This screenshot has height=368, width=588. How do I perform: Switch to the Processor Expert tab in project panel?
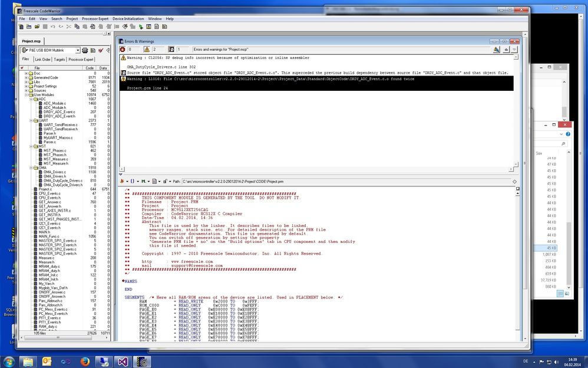coord(81,60)
